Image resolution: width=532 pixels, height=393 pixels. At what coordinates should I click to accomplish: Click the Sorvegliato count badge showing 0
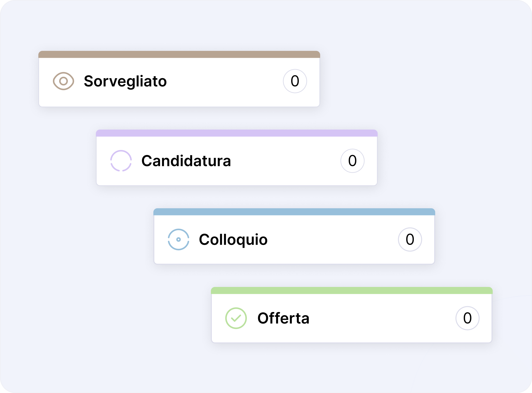(x=295, y=81)
